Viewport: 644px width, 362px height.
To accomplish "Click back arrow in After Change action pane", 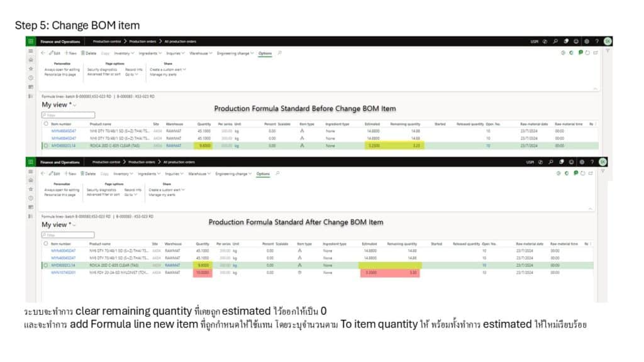I will tap(43, 173).
